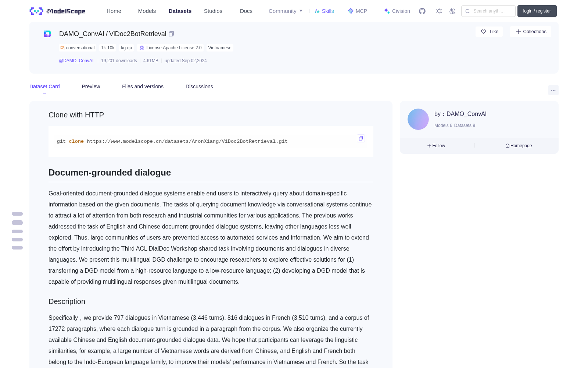Screen dimensions: 588x368
Task: Click the DAMO_ConvAI name in title
Action: 82,34
